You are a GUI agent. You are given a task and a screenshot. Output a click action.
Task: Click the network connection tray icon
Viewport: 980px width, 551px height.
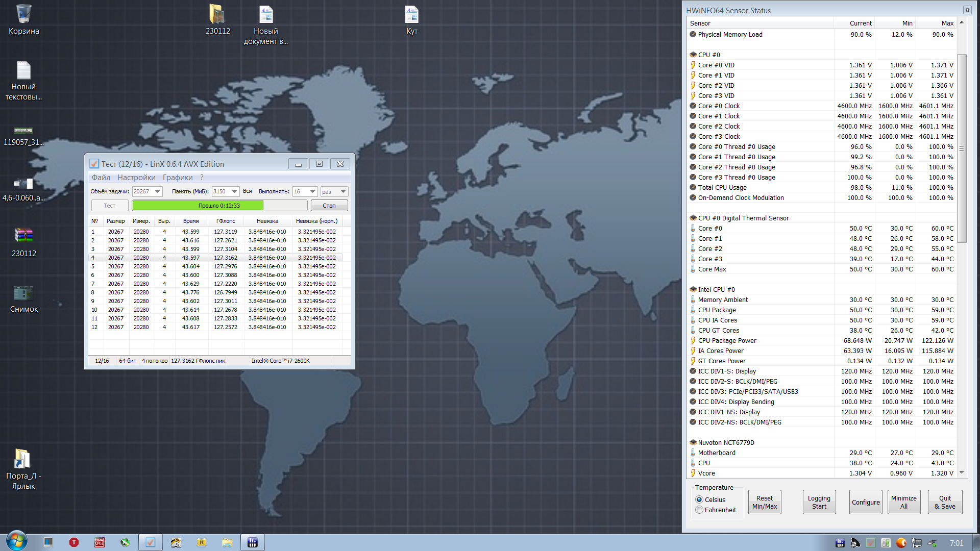pos(917,543)
